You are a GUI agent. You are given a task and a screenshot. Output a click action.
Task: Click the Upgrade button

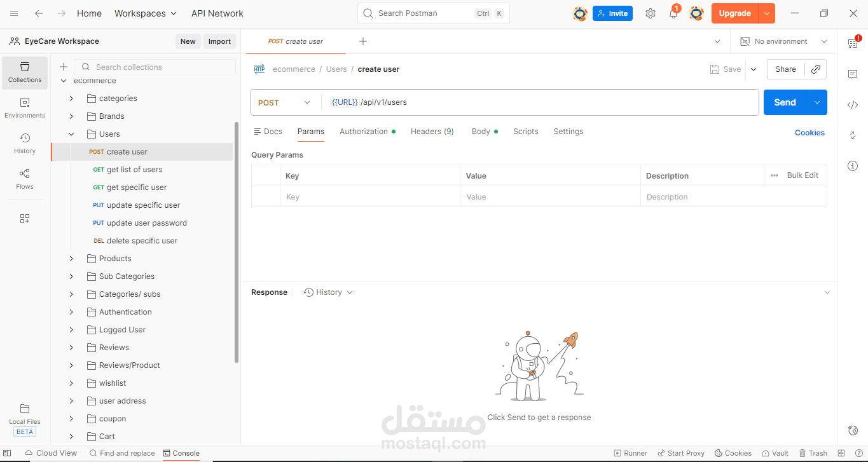[x=734, y=13]
